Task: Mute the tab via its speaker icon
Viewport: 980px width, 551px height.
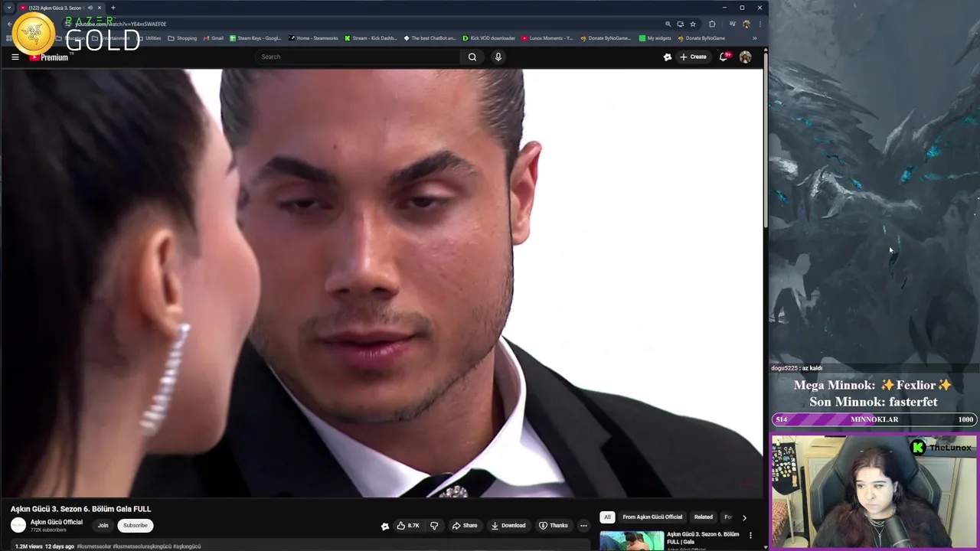Action: (x=90, y=8)
